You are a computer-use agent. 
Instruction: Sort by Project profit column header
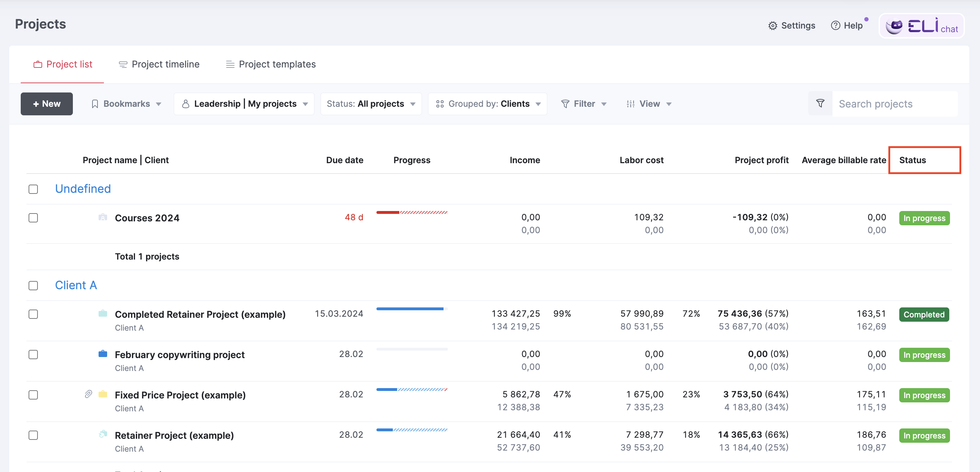762,160
